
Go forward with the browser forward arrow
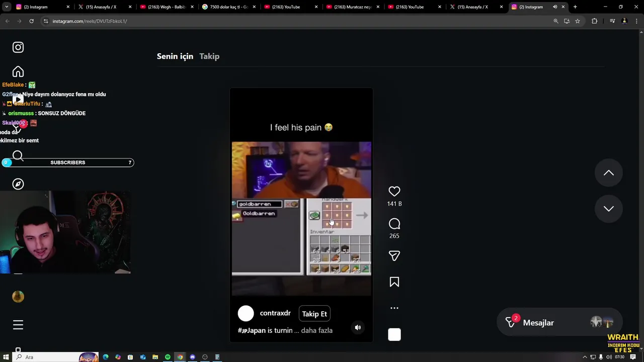[19, 21]
